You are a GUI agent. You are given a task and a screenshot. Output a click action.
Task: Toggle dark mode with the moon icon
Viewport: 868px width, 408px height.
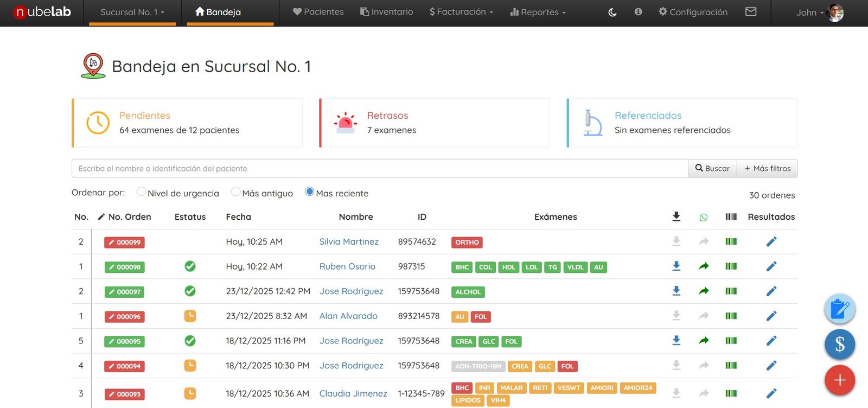click(612, 12)
